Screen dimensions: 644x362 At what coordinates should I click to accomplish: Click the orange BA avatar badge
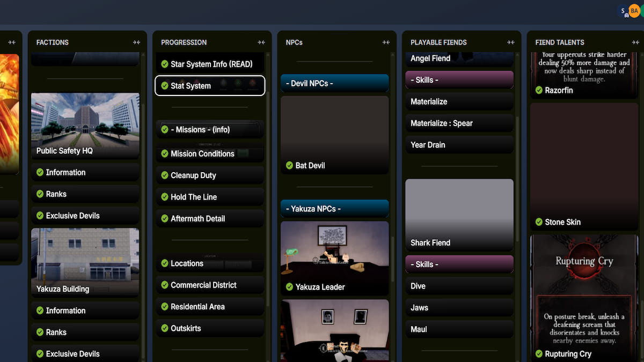click(x=633, y=11)
